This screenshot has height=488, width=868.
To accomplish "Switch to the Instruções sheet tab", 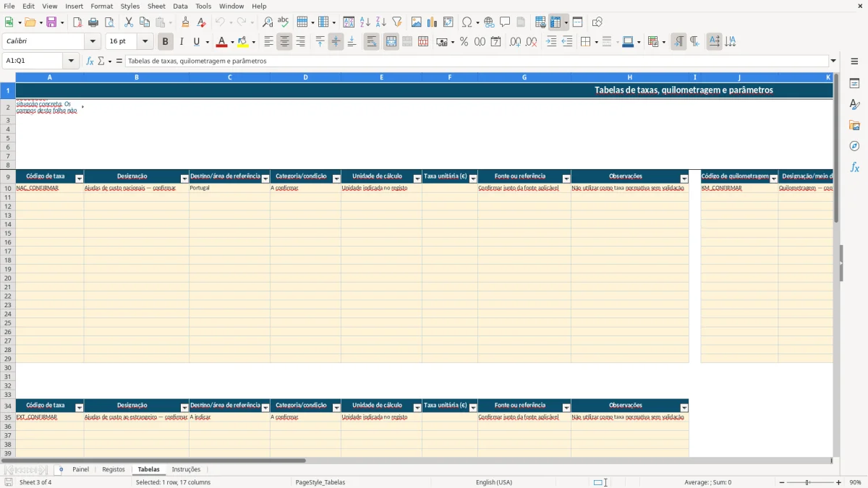I will [186, 469].
